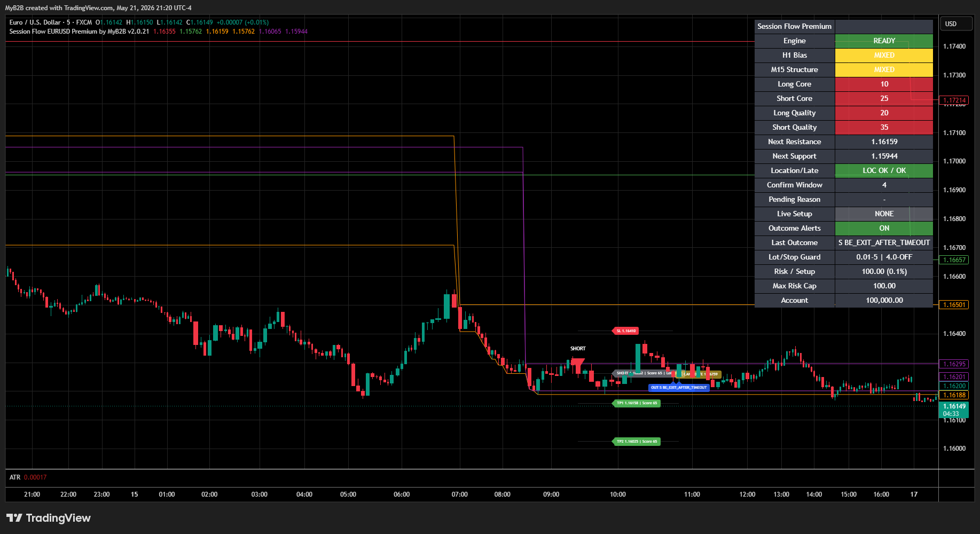980x534 pixels.
Task: Click the blue OUT S BE_EXIT_AFTER_TIMEOUT label
Action: pyautogui.click(x=679, y=388)
